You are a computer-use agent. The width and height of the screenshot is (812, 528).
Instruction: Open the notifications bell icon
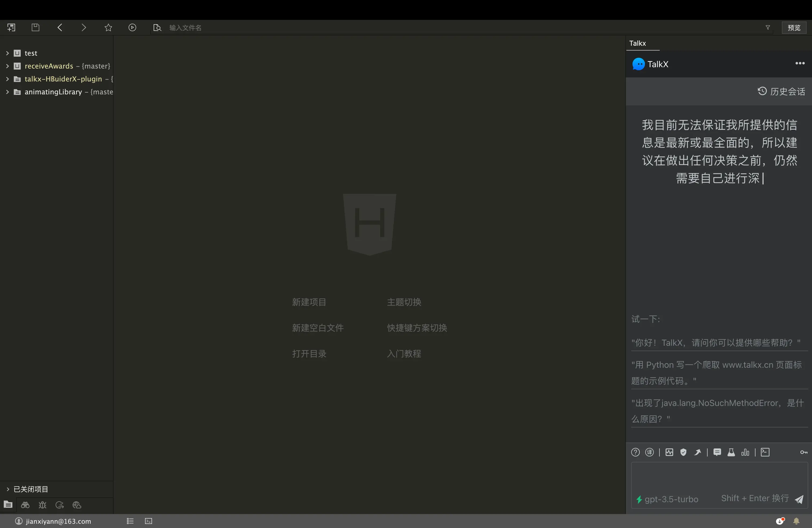[796, 521]
